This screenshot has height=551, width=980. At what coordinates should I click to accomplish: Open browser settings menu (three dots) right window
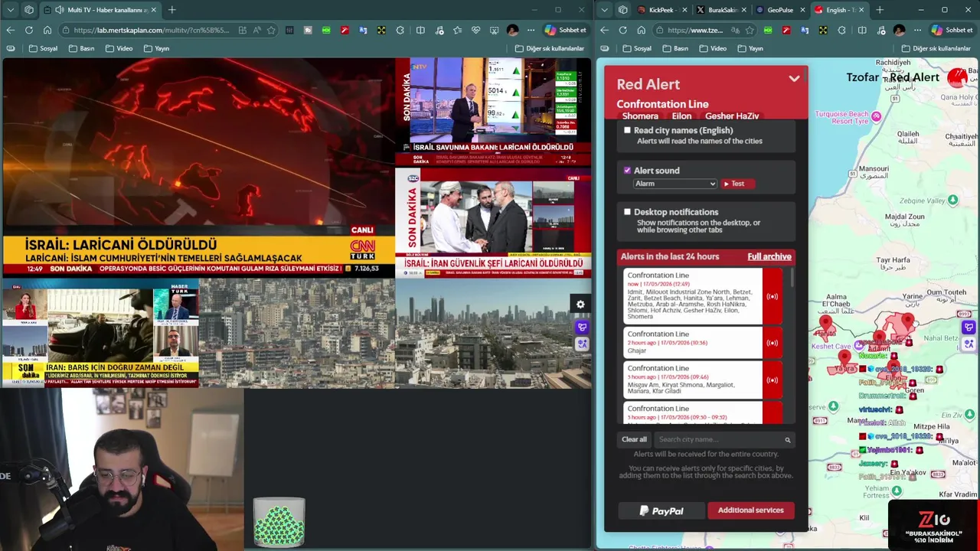click(916, 30)
